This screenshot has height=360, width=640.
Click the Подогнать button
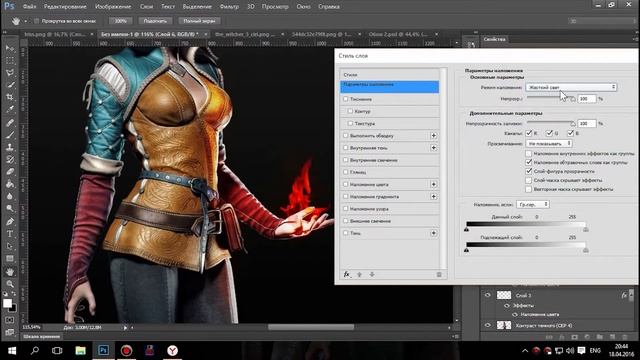pyautogui.click(x=155, y=21)
